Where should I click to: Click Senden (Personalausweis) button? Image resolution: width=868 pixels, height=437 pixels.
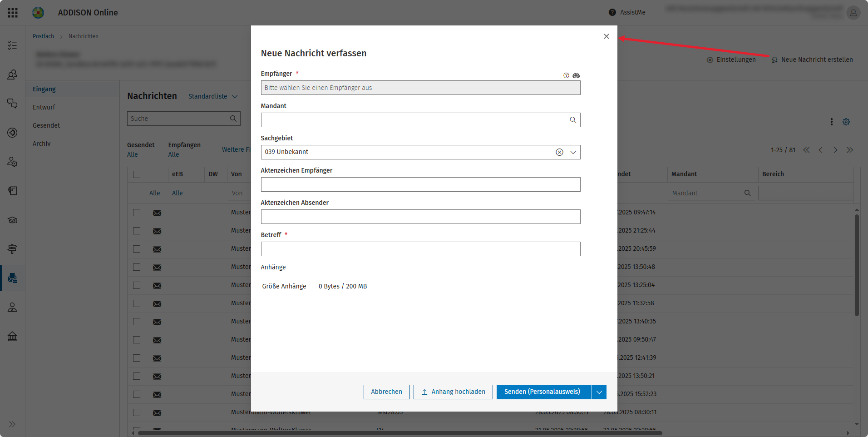(544, 392)
